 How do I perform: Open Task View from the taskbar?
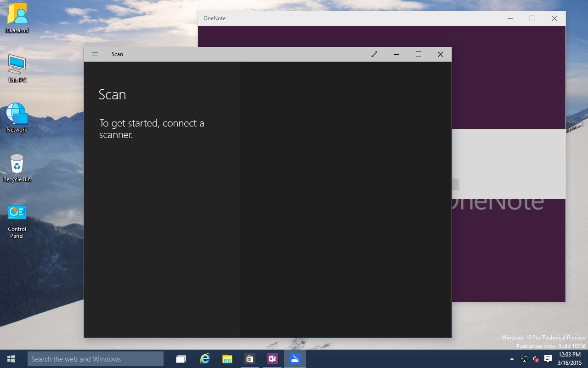point(181,359)
